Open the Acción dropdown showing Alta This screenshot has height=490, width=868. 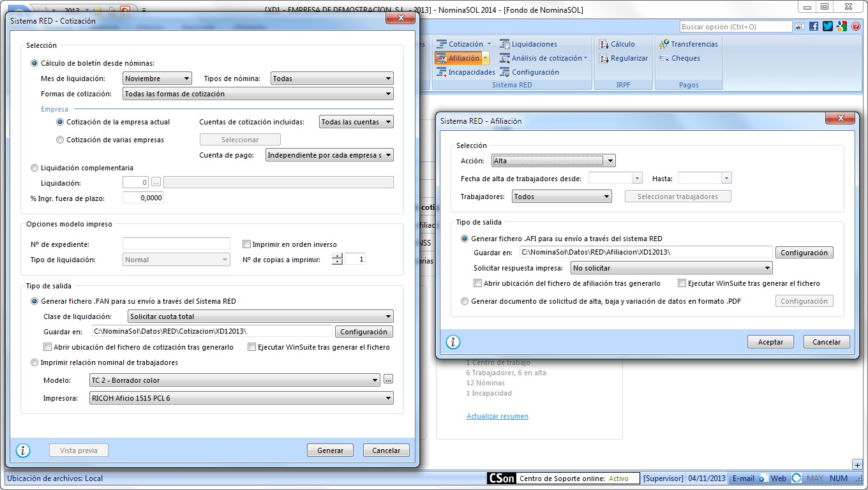click(553, 161)
